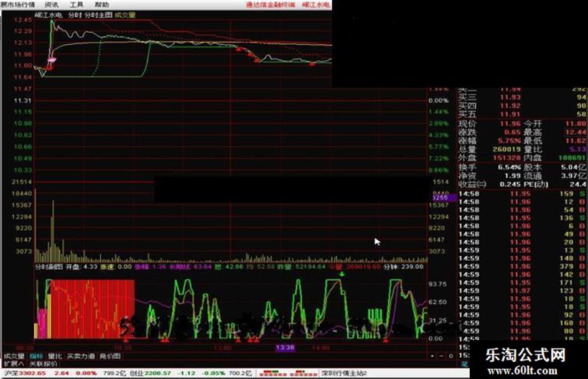
Task: Click the 分时漏图 indicator name
Action: pos(49,267)
